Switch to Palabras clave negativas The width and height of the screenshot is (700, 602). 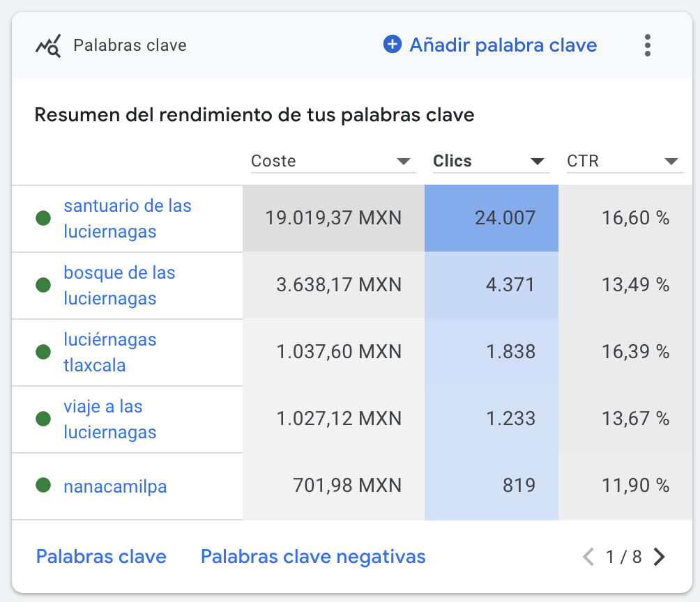[x=312, y=557]
